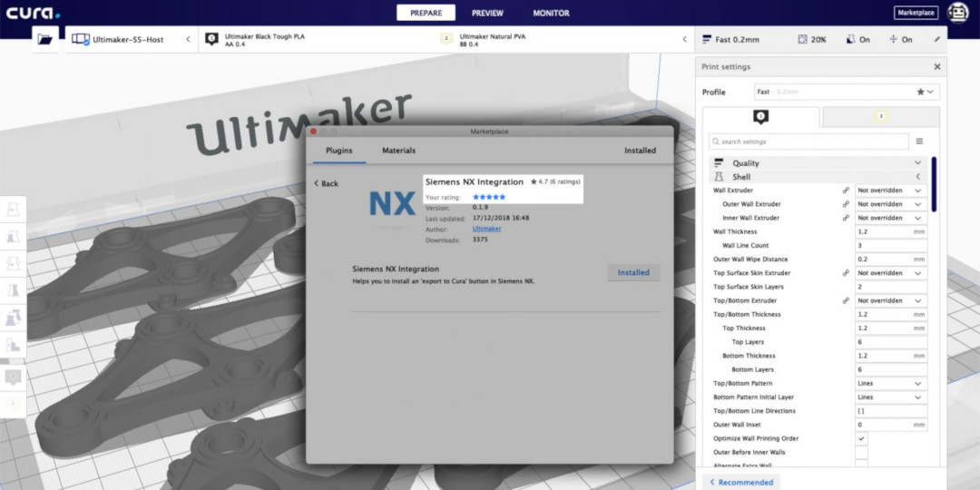Open the Ultimaker author link

click(487, 229)
